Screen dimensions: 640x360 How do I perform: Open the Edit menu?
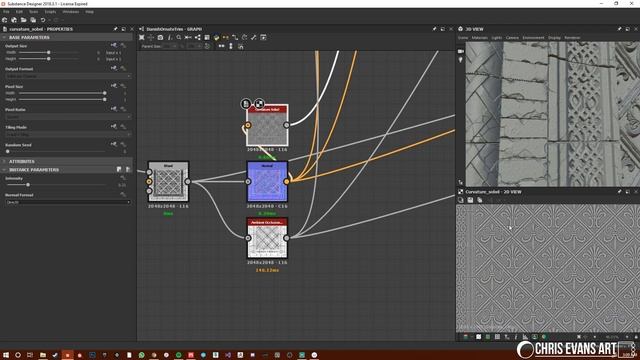pos(19,12)
